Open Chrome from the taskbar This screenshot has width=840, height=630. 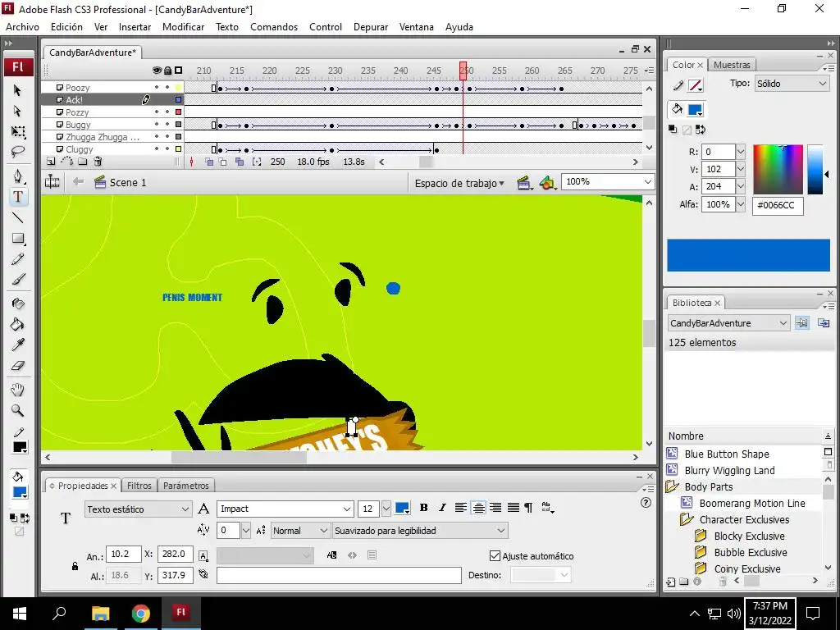click(x=140, y=613)
